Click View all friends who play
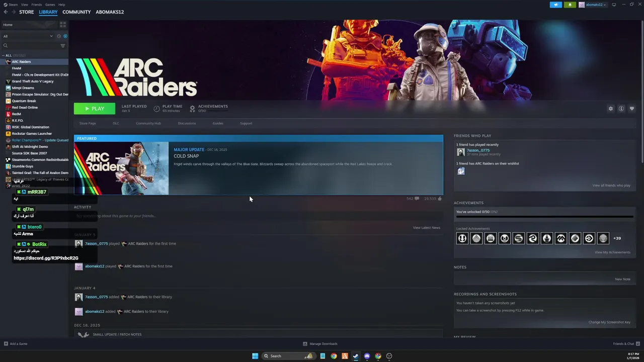644x362 pixels. [611, 186]
